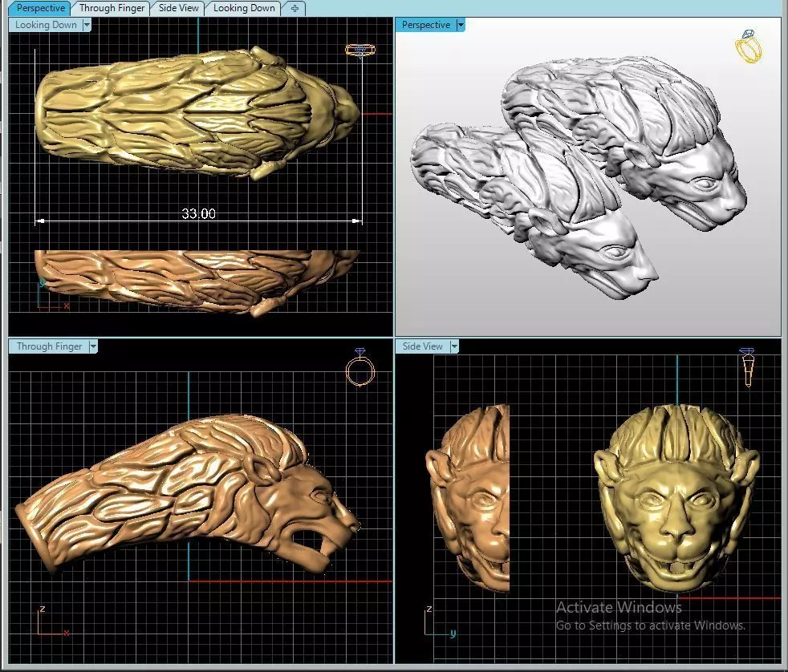Select the lion model in Looking Down view
This screenshot has height=672, width=788.
[198, 113]
